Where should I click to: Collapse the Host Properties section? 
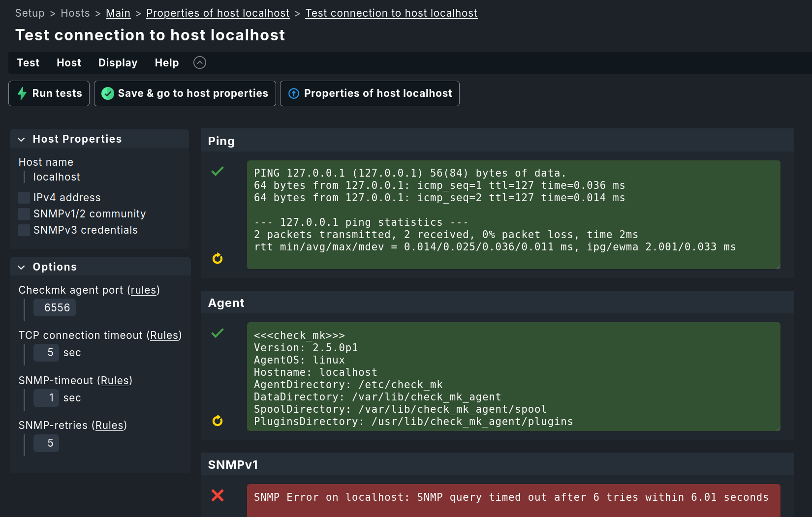pyautogui.click(x=21, y=139)
